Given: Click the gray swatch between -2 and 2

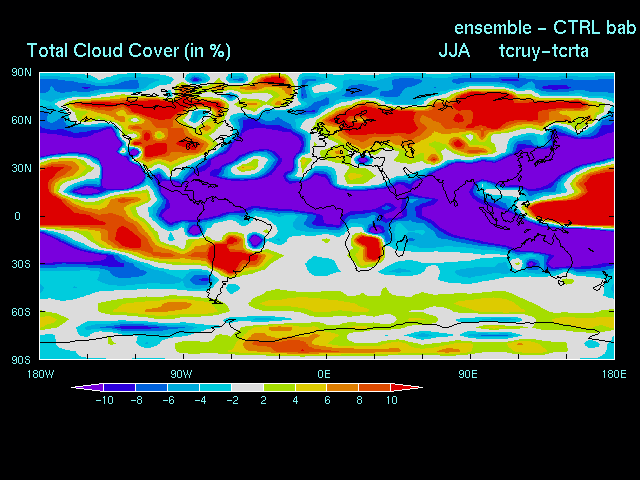Looking at the screenshot, I should (x=247, y=387).
